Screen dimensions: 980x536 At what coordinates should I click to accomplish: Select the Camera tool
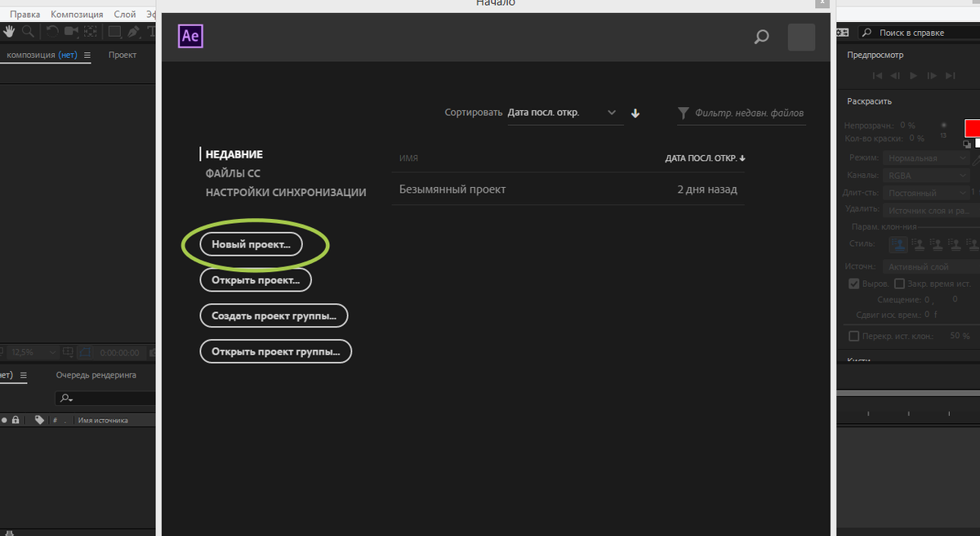(x=71, y=31)
